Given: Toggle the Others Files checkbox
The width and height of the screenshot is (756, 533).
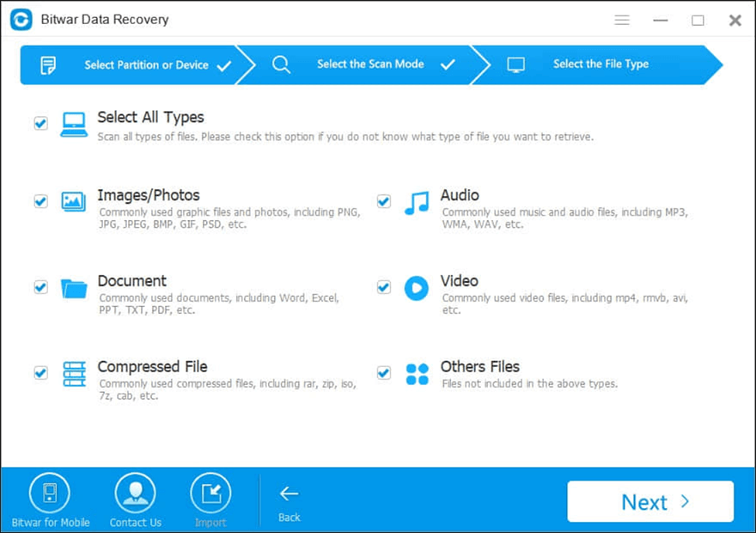Looking at the screenshot, I should [x=384, y=373].
